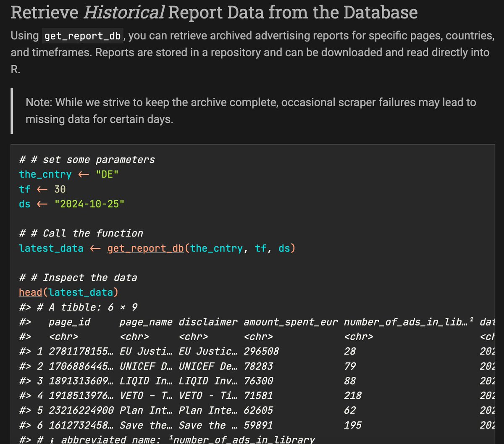Select the inline code 'get_report_db' in paragraph
The width and height of the screenshot is (504, 444).
83,36
